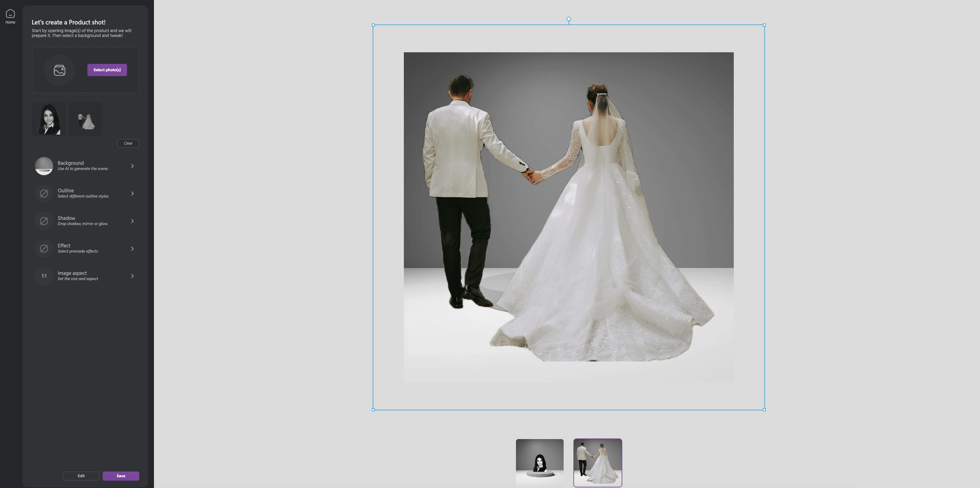The image size is (980, 488).
Task: Click the 1:1 Image aspect icon
Action: pyautogui.click(x=44, y=276)
